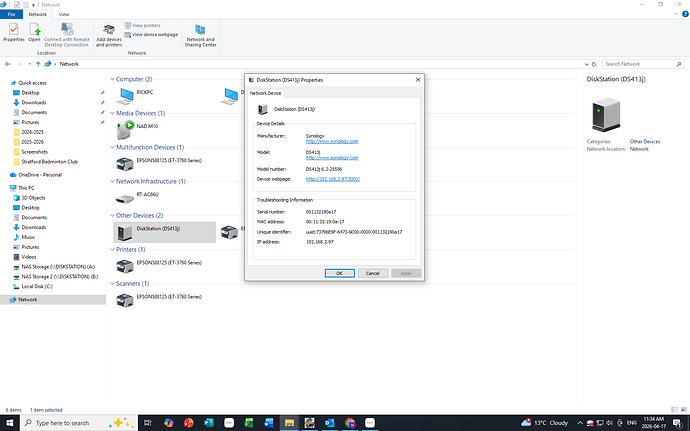Click weather 13°C Cloudy widget
Screen dimensions: 690x431
tap(544, 423)
